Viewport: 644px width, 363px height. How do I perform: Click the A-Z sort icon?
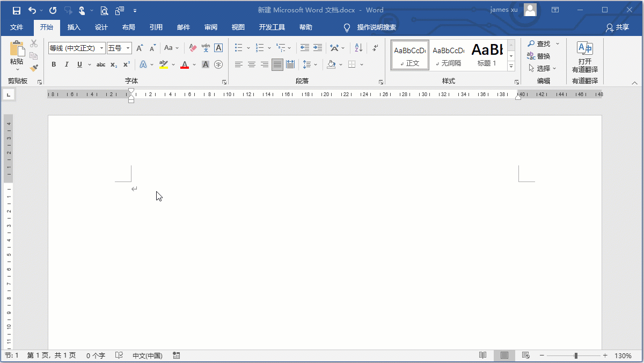(x=358, y=47)
